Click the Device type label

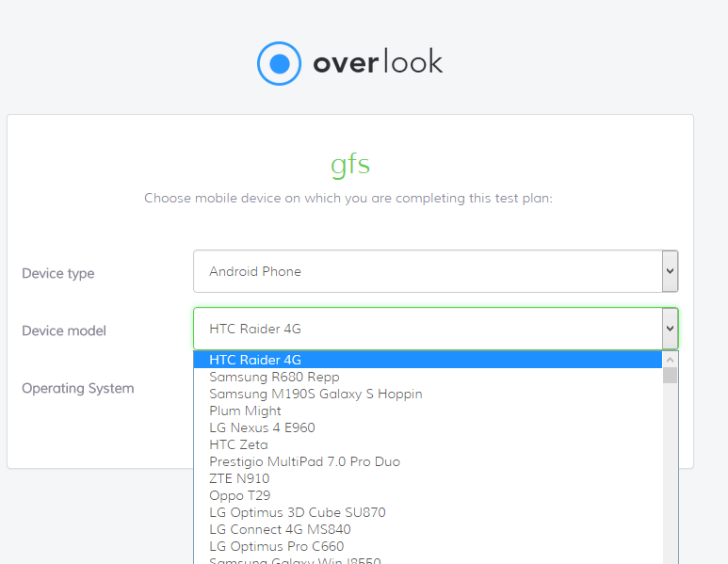[x=58, y=273]
